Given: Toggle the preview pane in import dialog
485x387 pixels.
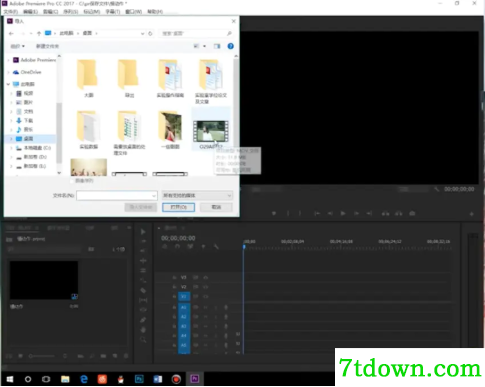Looking at the screenshot, I should click(x=217, y=46).
